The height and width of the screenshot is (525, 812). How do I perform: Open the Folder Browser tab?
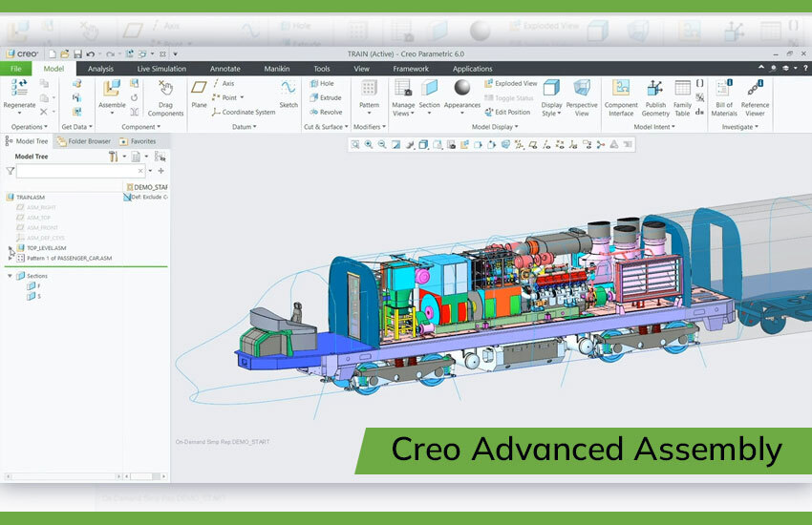[83, 140]
